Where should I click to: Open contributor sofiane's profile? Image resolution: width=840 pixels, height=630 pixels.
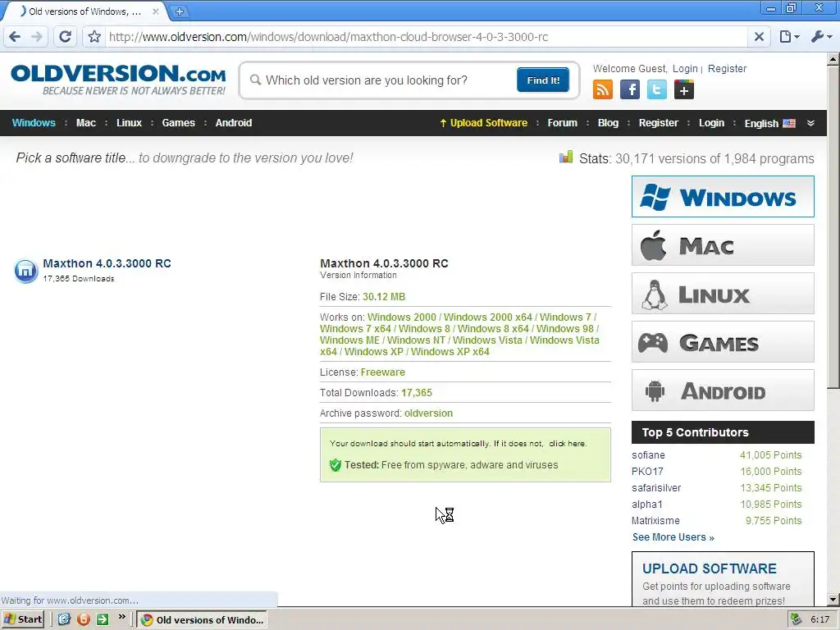click(648, 454)
